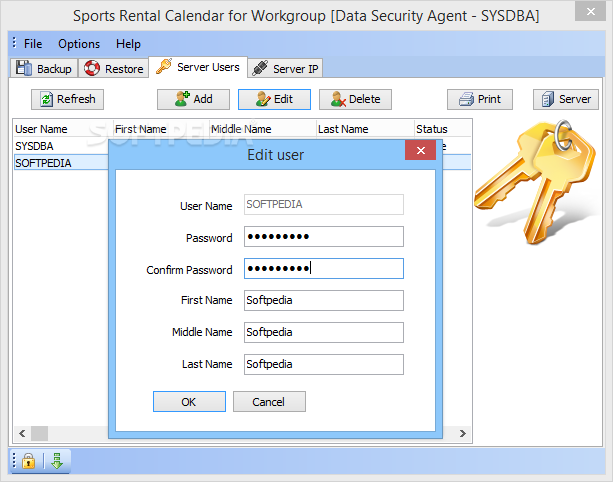Click the Server tower icon

pyautogui.click(x=548, y=99)
